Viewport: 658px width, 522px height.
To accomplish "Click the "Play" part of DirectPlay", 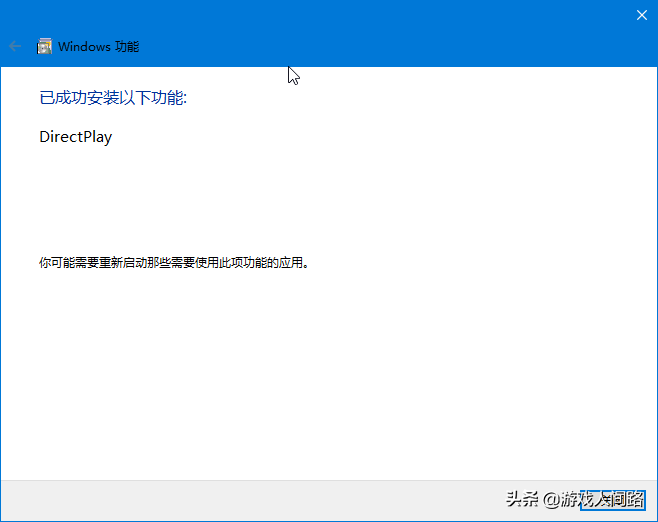I will point(96,137).
